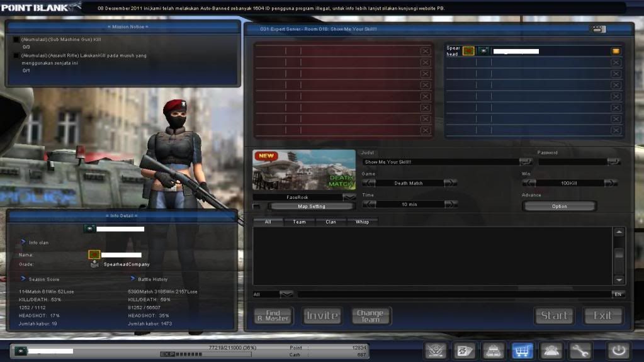644x362 pixels.
Task: Click the Spearhead clan emblem in blue slot
Action: [x=468, y=51]
